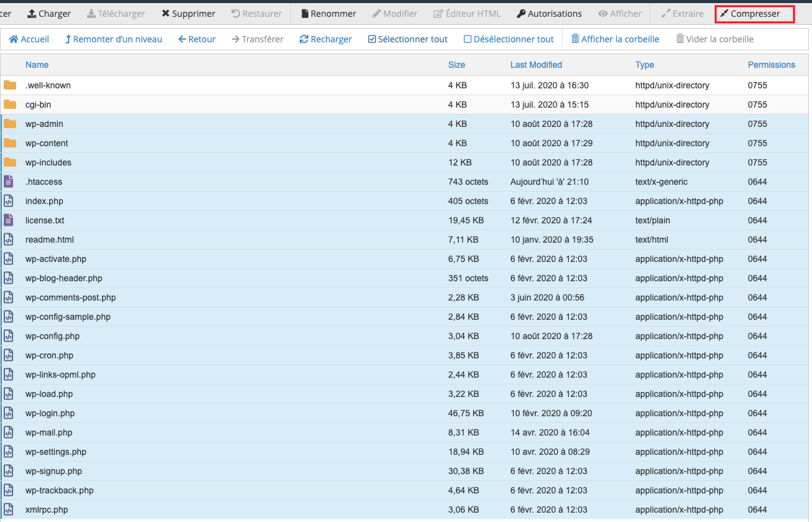Click Afficher la corbeille
The width and height of the screenshot is (812, 522).
615,39
